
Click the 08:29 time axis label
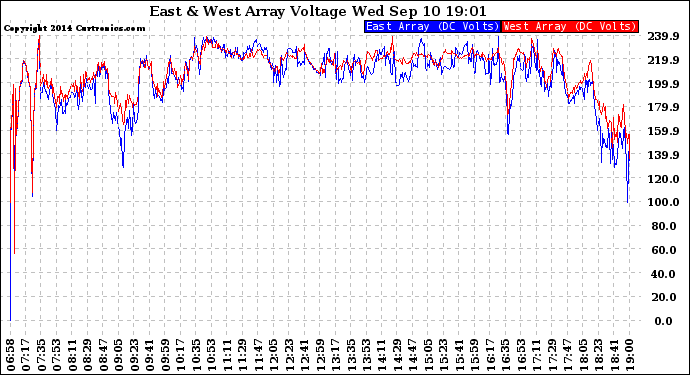tap(88, 355)
